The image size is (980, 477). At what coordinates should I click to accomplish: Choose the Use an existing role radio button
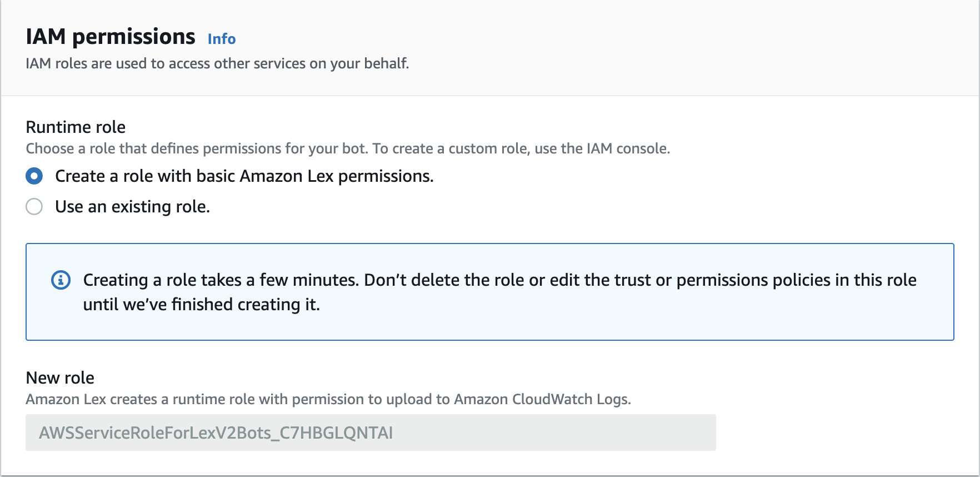click(x=34, y=207)
